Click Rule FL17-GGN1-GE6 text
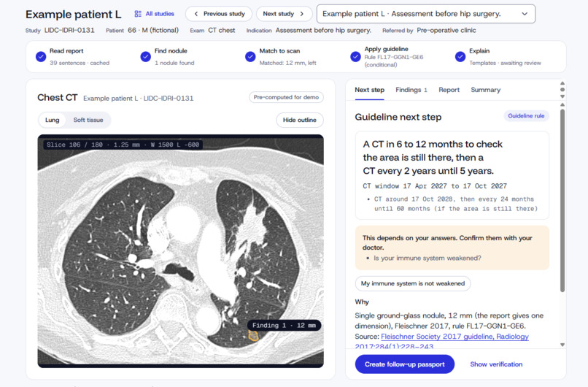Viewport: 588px width, 387px height. (x=394, y=57)
